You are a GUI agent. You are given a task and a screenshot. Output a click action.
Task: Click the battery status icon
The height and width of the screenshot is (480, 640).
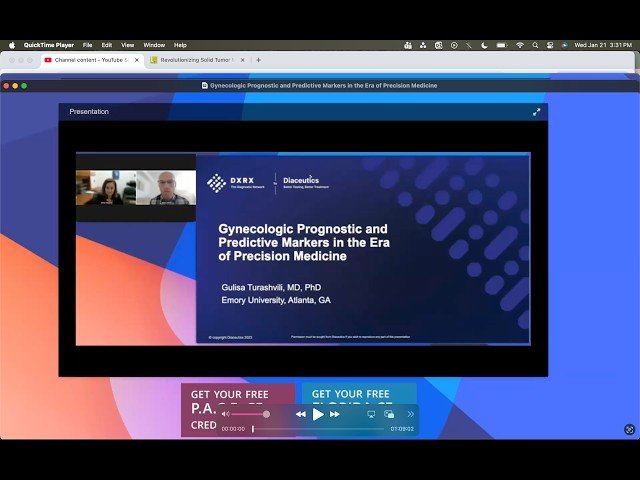[x=502, y=45]
